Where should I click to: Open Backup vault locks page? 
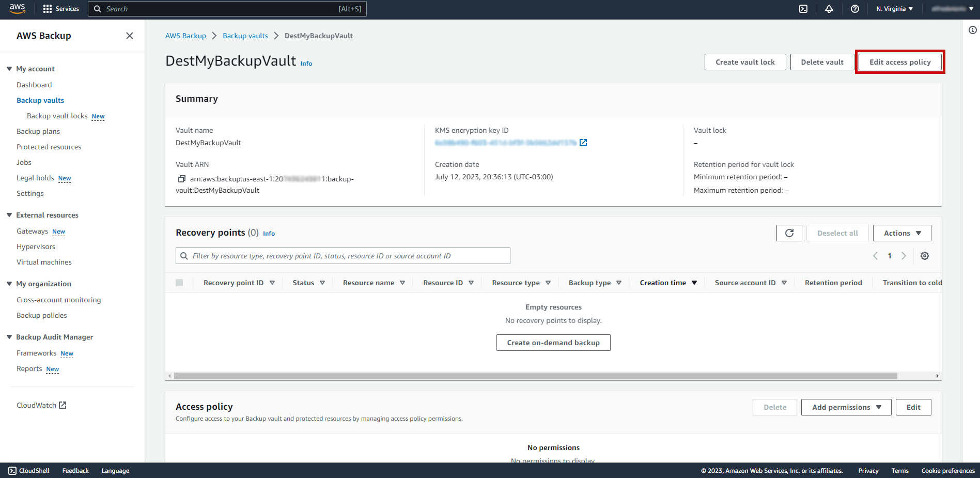[57, 116]
